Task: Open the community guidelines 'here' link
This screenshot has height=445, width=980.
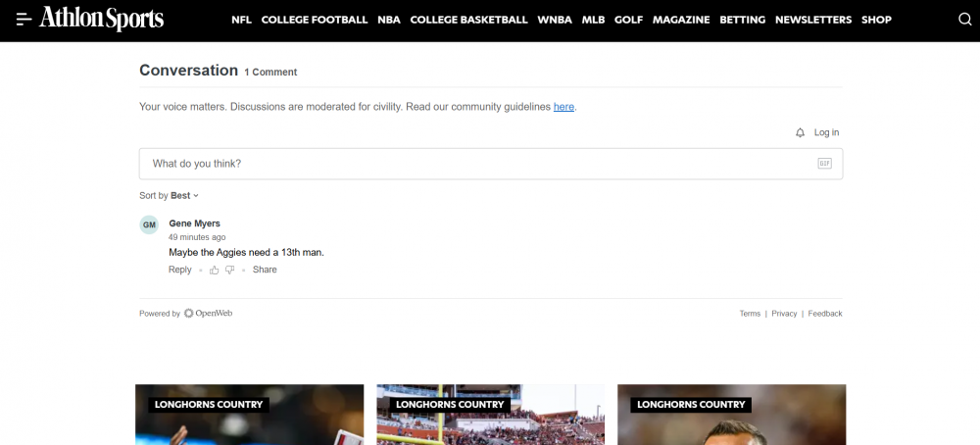Action: click(x=563, y=107)
